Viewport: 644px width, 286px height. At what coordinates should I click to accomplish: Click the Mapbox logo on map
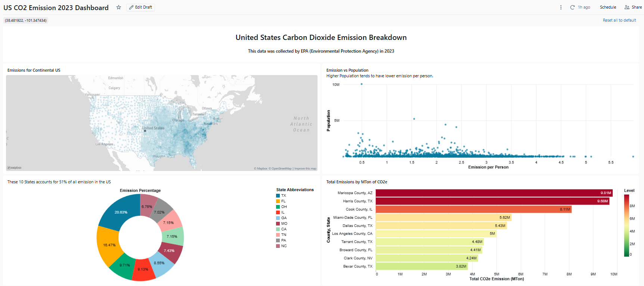point(14,168)
